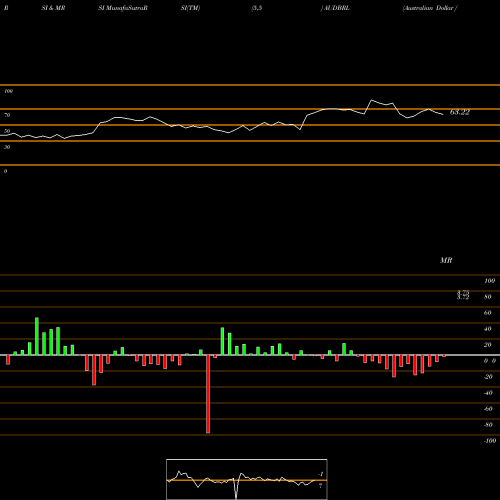Image resolution: width=500 pixels, height=500 pixels.
Task: Select the 'SI(TM)' header text
Action: coord(190,8)
